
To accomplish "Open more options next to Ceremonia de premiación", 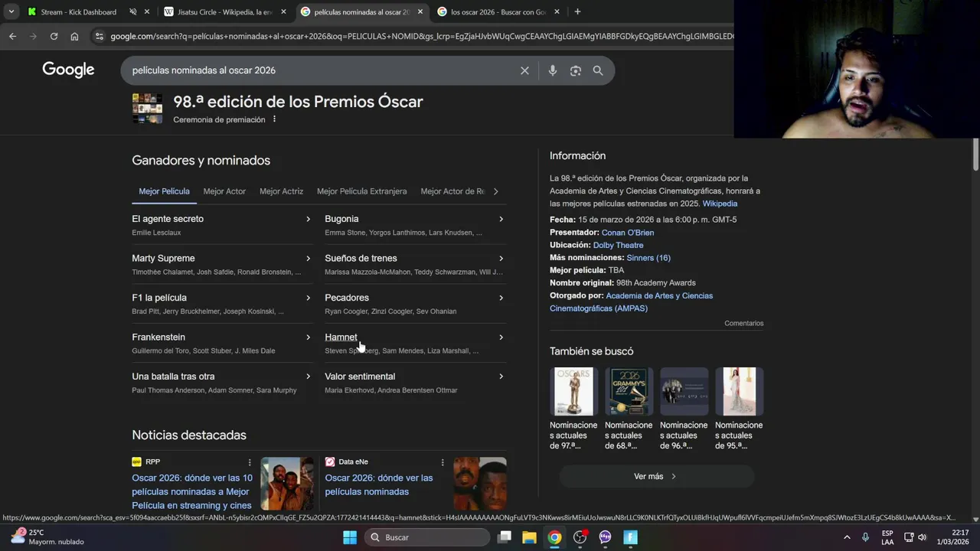I will tap(274, 119).
